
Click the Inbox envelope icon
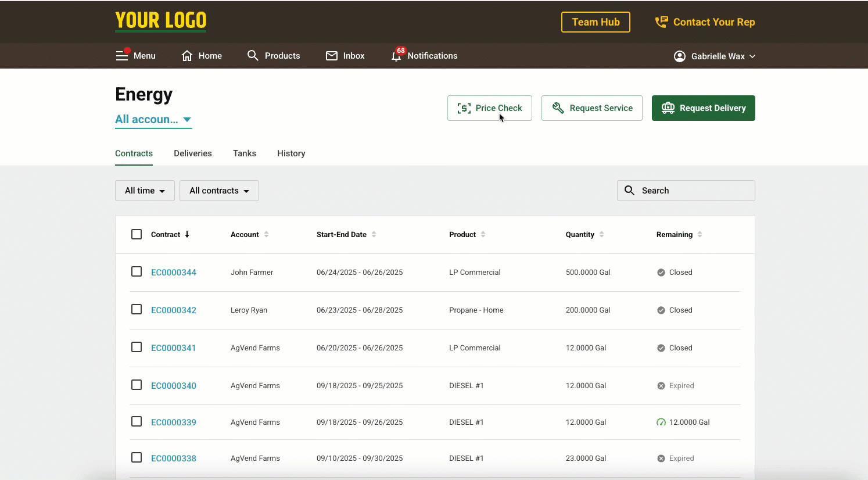(x=332, y=56)
